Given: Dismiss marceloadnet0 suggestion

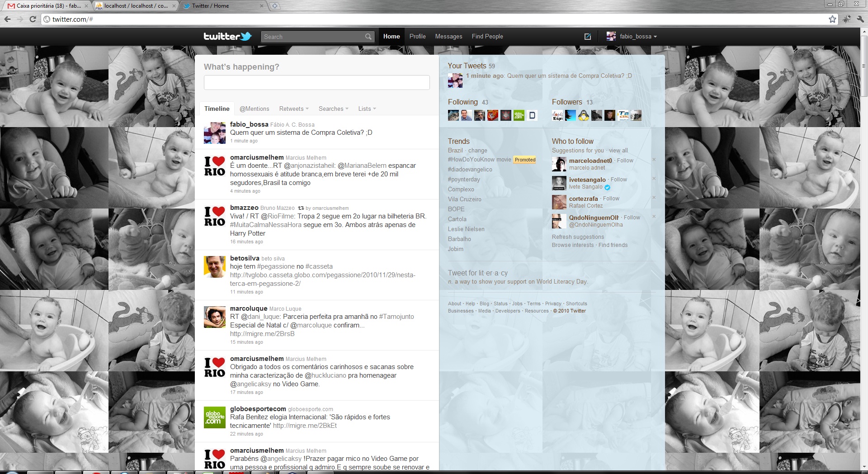Looking at the screenshot, I should click(654, 160).
